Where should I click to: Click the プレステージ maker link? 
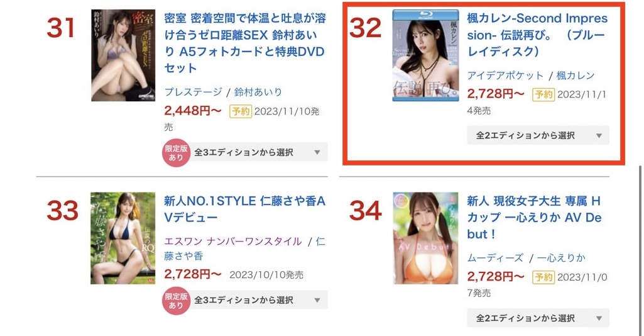193,92
